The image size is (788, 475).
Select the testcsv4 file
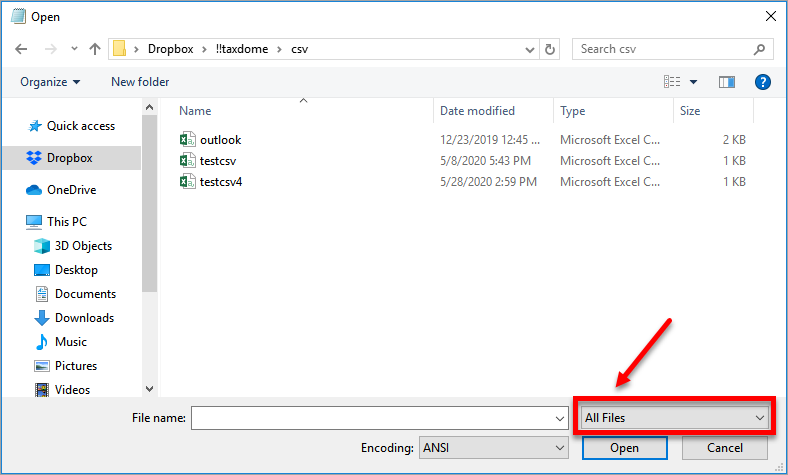pos(221,182)
